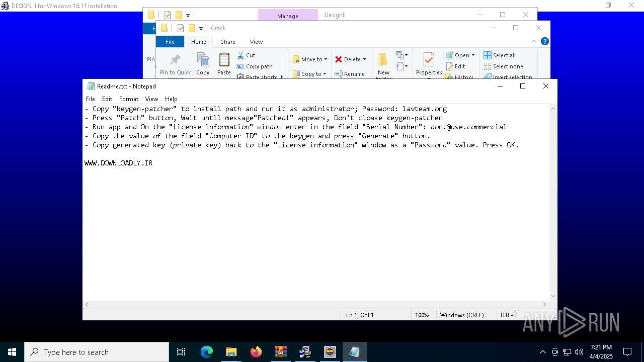Click the Home ribbon tab
644x362 pixels.
coord(199,42)
